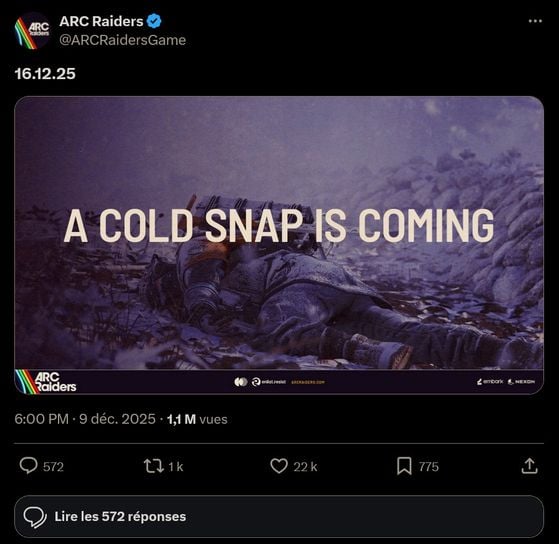Open the Cold Snap promo image
The image size is (559, 544).
(x=279, y=245)
